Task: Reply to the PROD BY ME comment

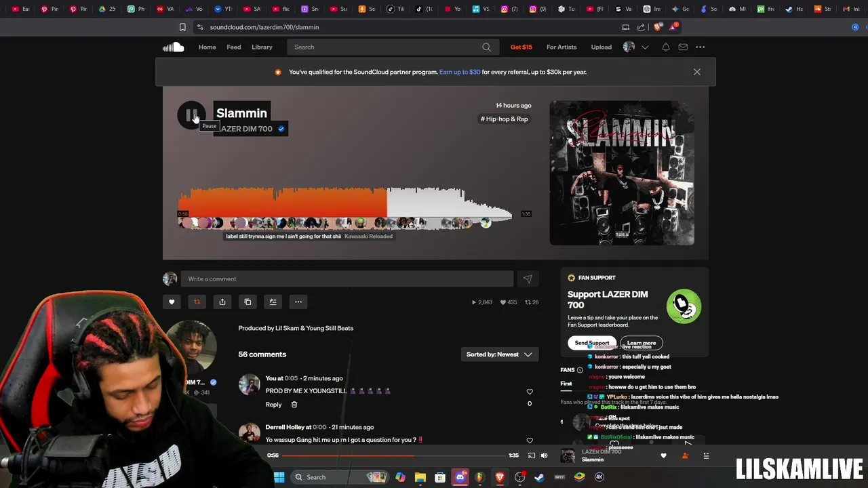Action: point(273,405)
